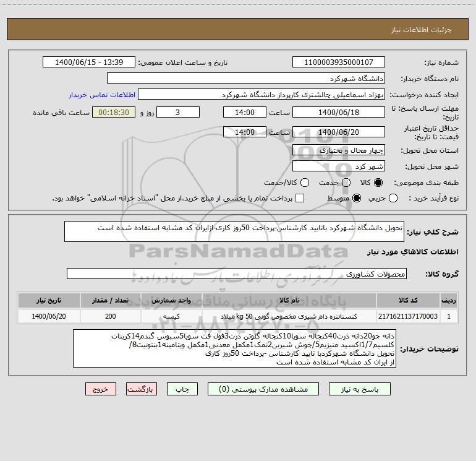Click the تاریخ نیاز column header

tap(49, 300)
